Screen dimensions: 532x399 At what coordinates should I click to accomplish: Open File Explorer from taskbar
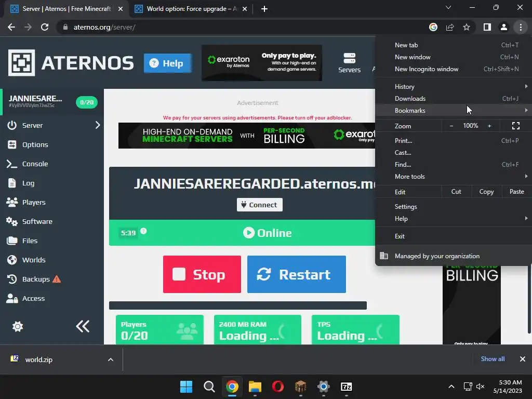tap(255, 387)
